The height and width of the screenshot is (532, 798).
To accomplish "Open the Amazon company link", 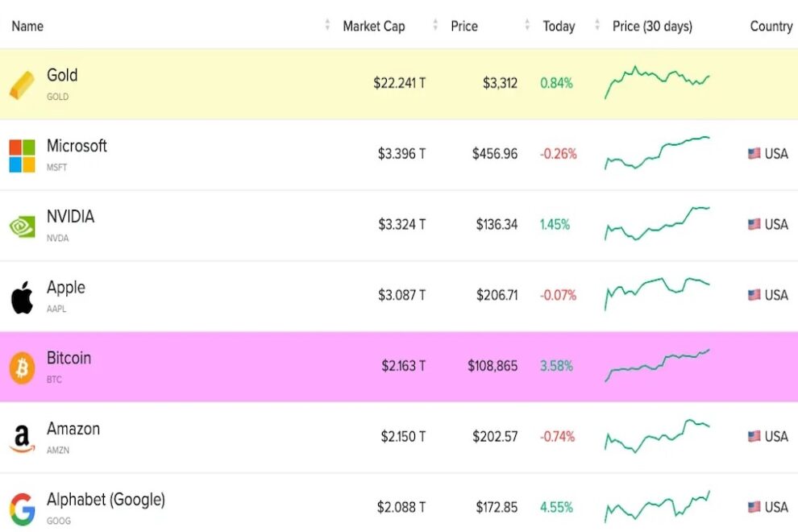I will (73, 429).
